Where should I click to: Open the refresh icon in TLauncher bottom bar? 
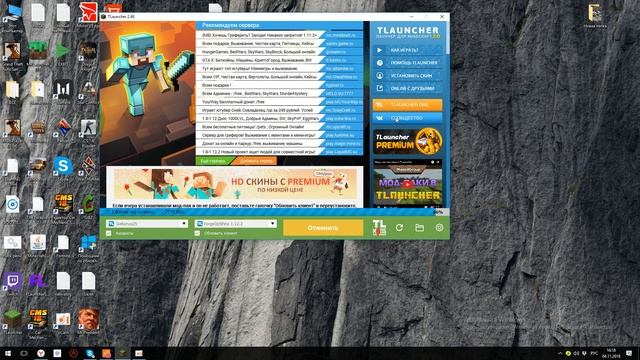click(399, 228)
